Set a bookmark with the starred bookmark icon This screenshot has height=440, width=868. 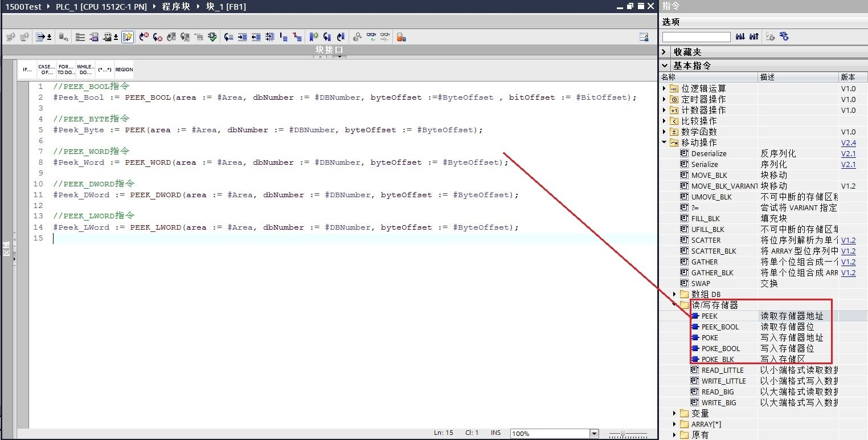314,37
